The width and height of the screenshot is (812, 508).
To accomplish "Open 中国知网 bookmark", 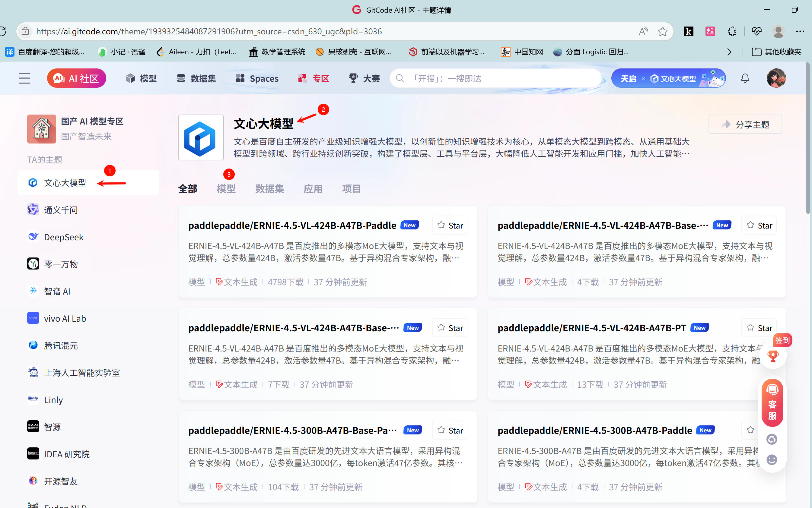I will pos(522,52).
